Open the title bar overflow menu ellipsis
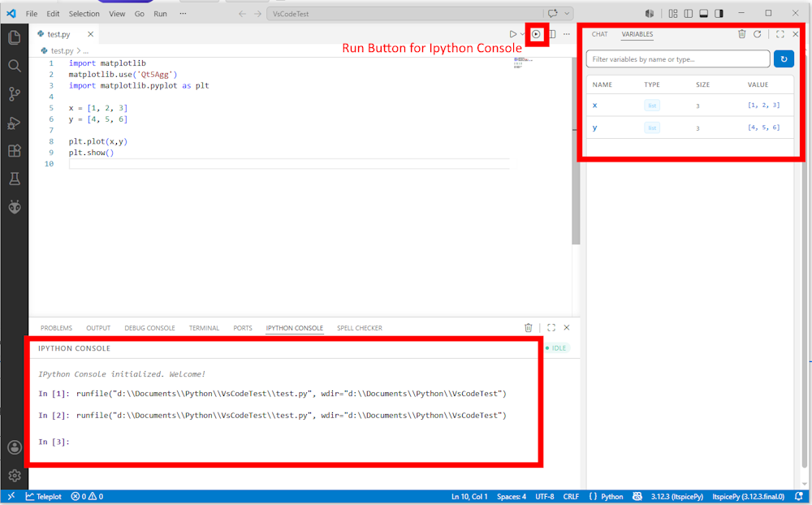Viewport: 812px width, 505px height. point(183,14)
